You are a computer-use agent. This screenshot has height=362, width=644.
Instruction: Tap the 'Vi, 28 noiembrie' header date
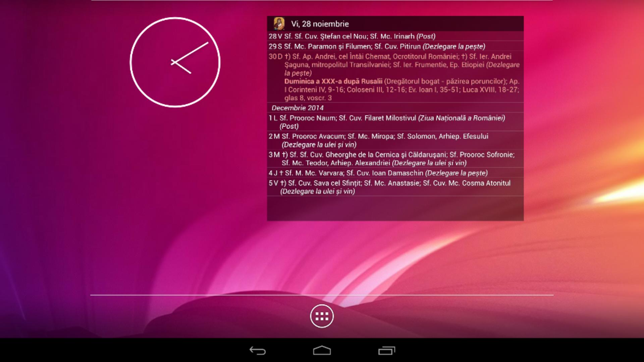click(x=320, y=24)
